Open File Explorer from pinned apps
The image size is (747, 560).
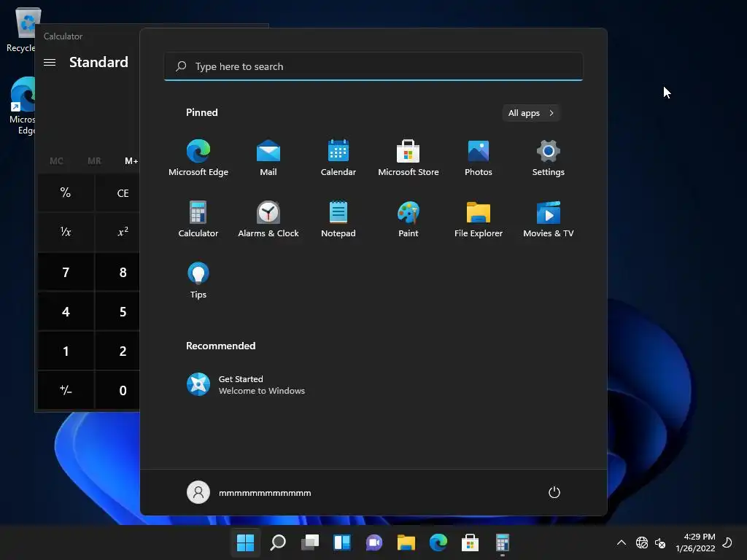click(479, 219)
